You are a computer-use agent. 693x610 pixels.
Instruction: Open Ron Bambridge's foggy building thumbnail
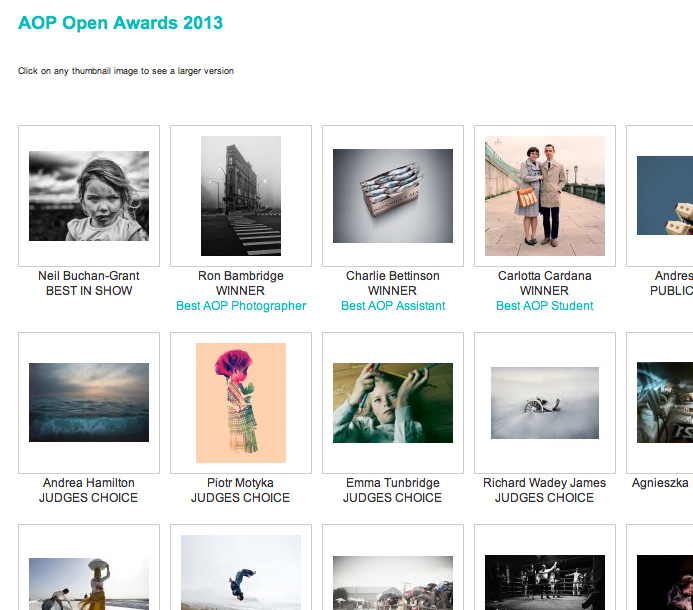pos(241,196)
